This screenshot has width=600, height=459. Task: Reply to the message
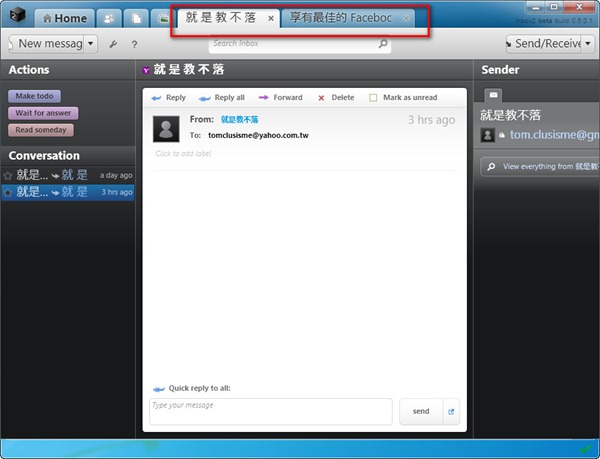tap(168, 98)
